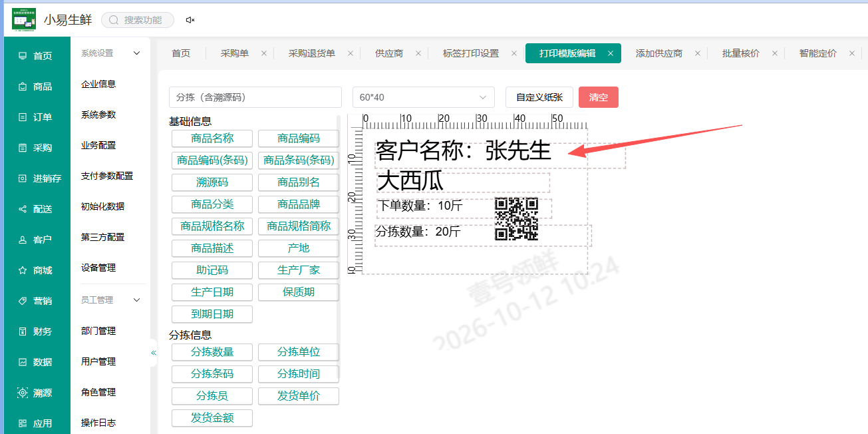868x434 pixels.
Task: Collapse the 员工管理 menu group
Action: [137, 300]
